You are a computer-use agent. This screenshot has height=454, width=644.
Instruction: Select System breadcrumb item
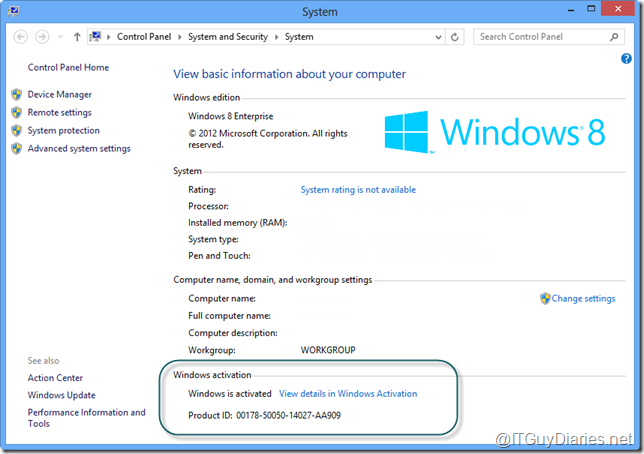(x=299, y=37)
